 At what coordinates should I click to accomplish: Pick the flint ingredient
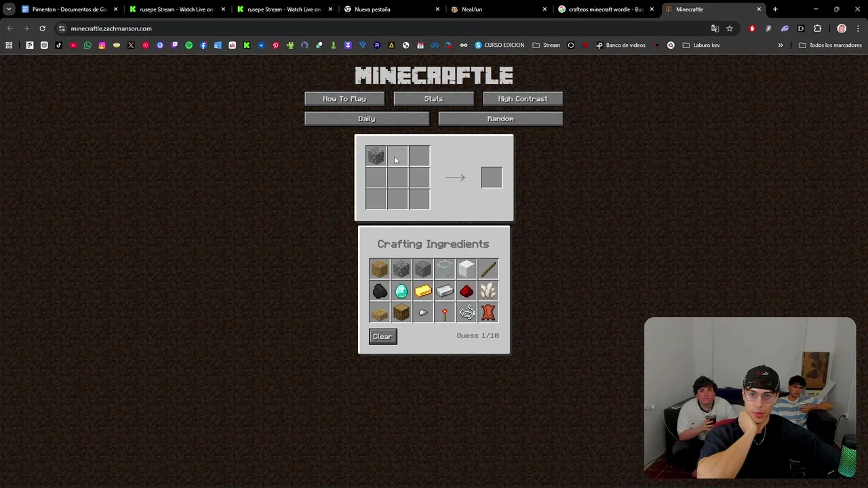click(x=423, y=312)
